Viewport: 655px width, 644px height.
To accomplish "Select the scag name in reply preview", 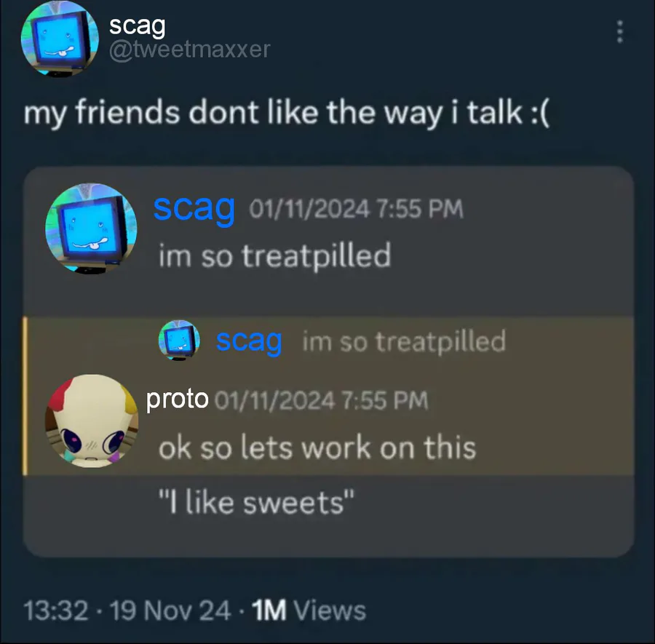I will [249, 341].
